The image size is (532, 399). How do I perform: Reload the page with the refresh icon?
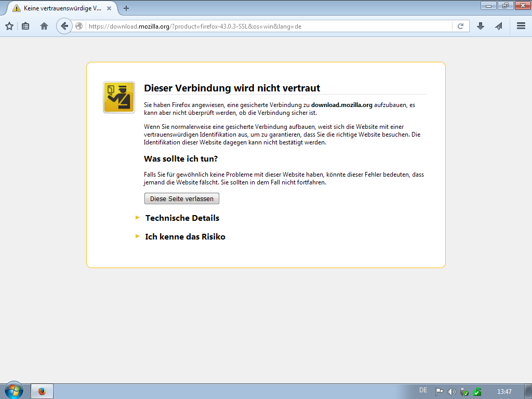(460, 26)
